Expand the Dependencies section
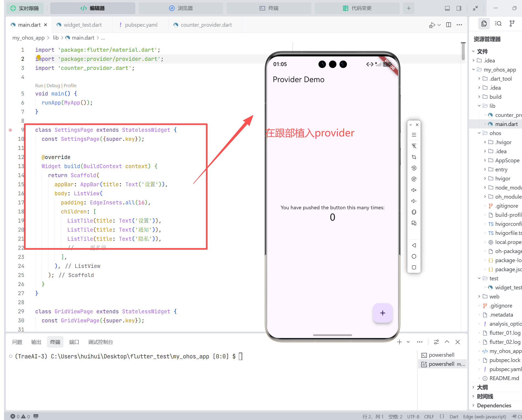Screen dimensions: 522x420 point(494,405)
